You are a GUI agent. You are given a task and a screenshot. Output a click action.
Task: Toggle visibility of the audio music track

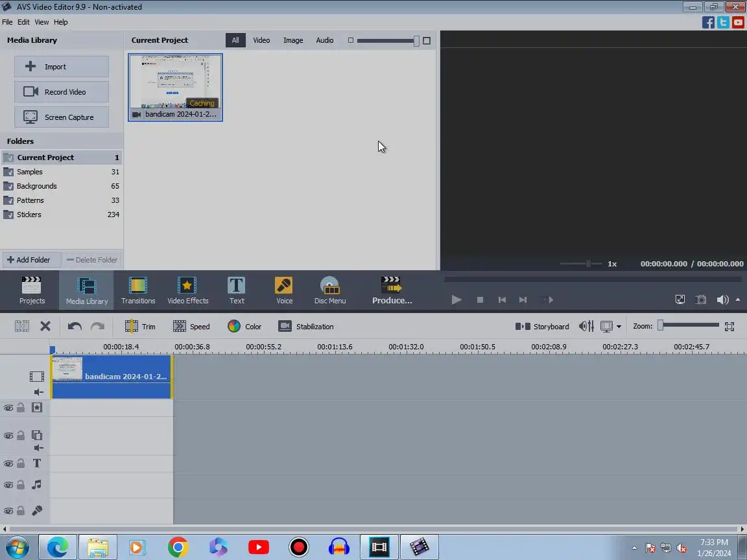coord(8,485)
